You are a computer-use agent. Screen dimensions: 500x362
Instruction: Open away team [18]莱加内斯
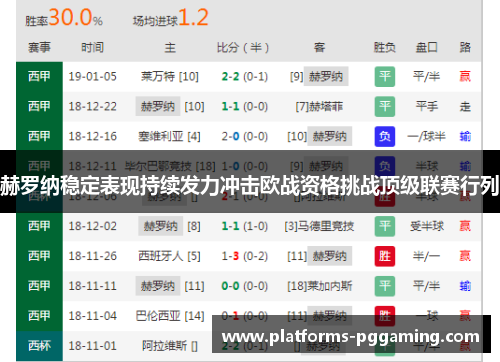click(x=319, y=286)
